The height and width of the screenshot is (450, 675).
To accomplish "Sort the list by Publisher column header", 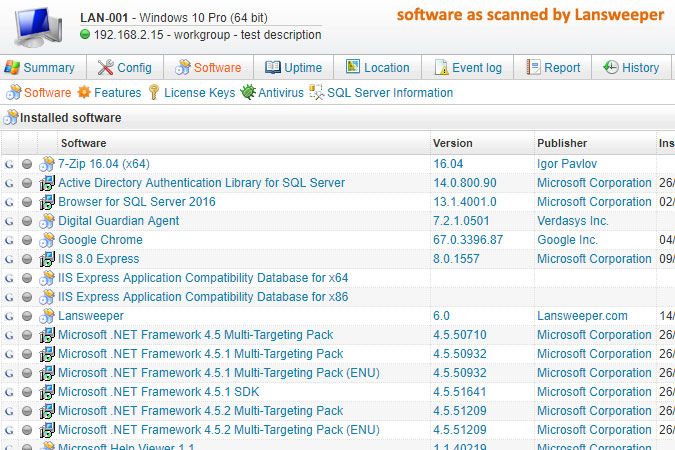I will (x=562, y=143).
